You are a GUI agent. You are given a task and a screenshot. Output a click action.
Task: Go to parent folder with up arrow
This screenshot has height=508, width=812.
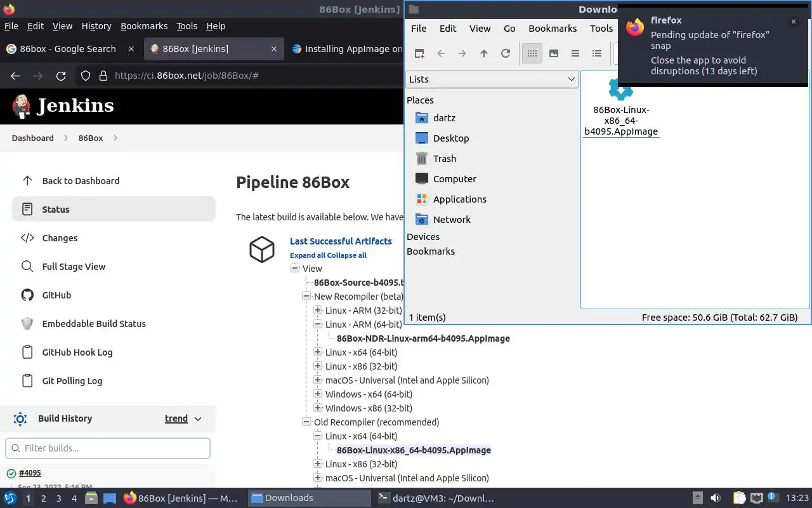pyautogui.click(x=484, y=53)
